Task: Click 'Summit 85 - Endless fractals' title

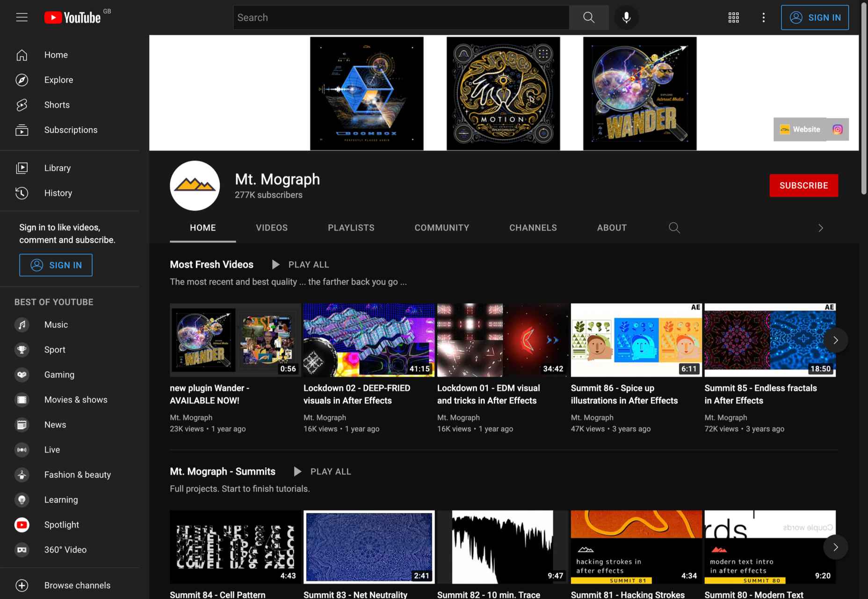Action: (761, 394)
